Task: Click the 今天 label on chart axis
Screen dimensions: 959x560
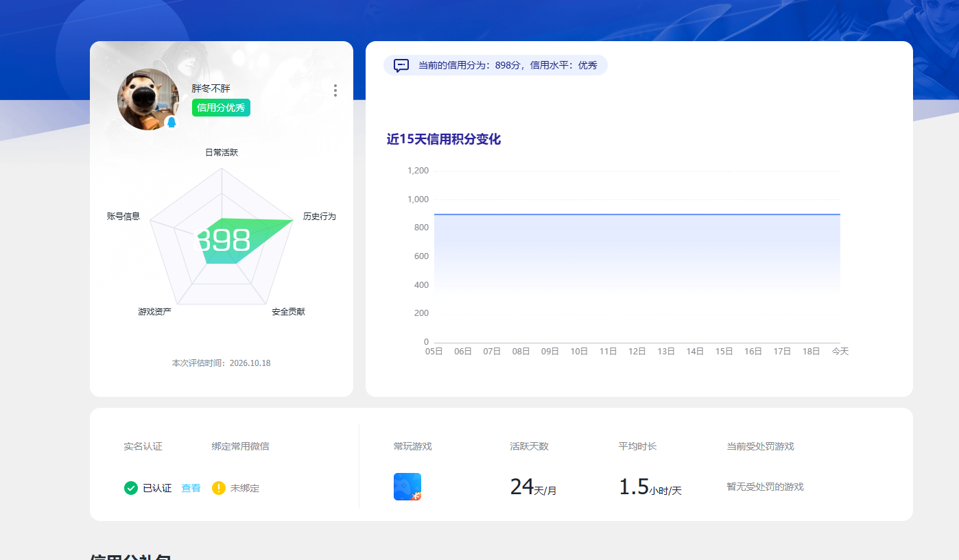Action: pyautogui.click(x=840, y=351)
